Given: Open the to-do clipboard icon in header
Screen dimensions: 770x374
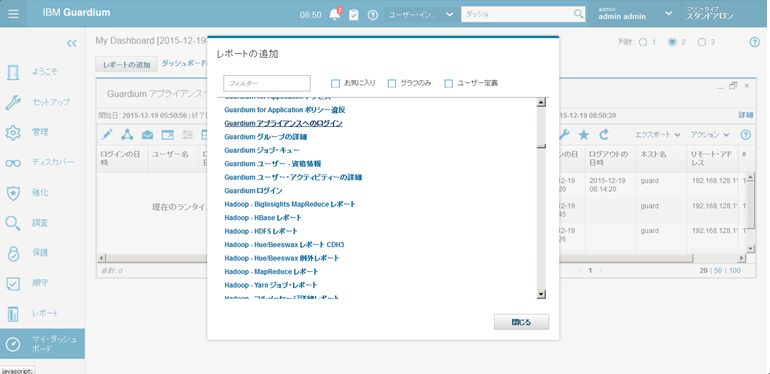Looking at the screenshot, I should (x=354, y=15).
